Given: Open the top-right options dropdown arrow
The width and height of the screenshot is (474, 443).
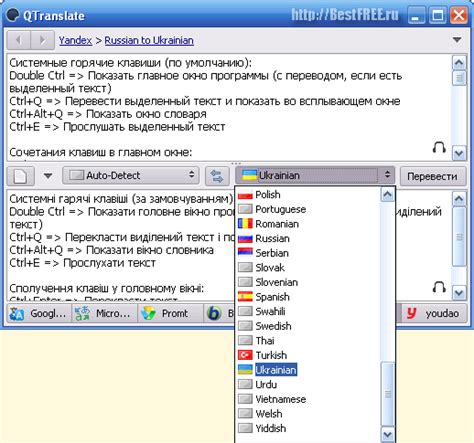Looking at the screenshot, I should click(x=457, y=40).
